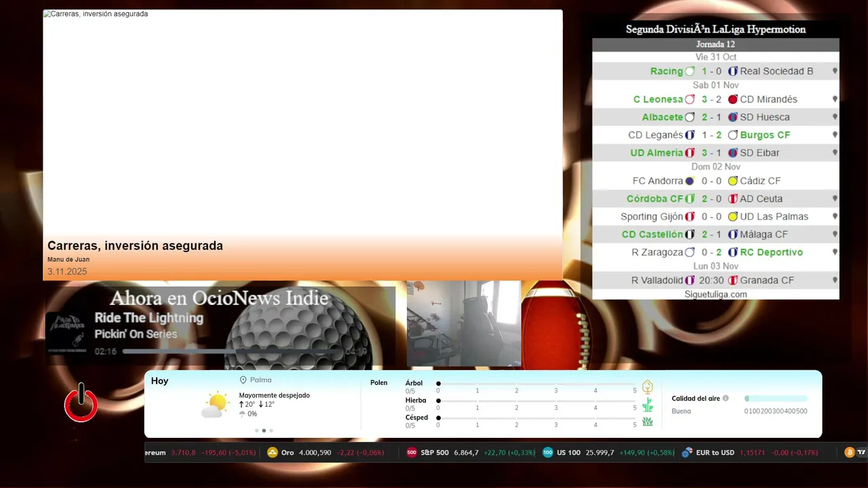Open the Calidad del aire info icon
Image resolution: width=868 pixels, height=488 pixels.
tap(726, 399)
